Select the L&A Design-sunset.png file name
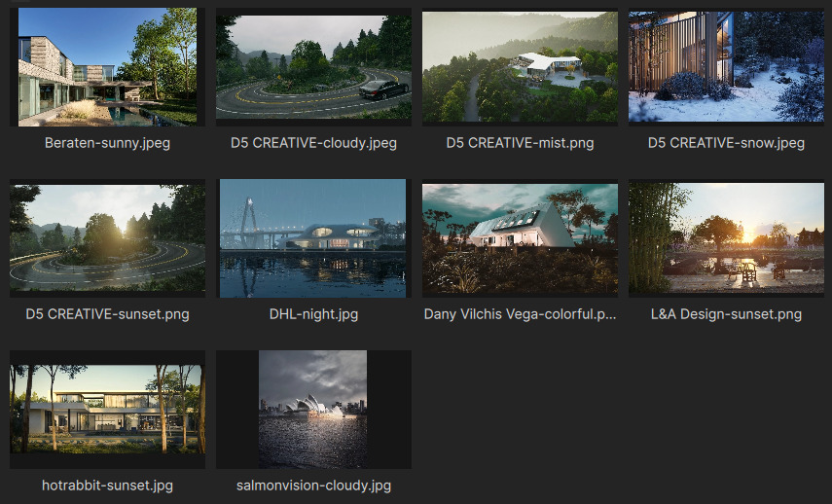The image size is (832, 504). pos(726,314)
